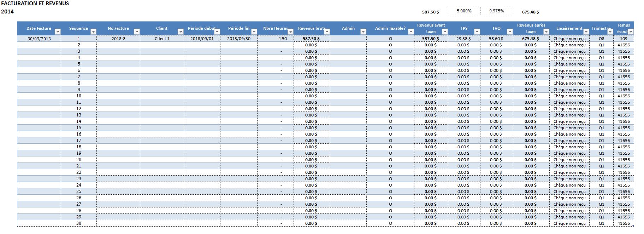Image resolution: width=644 pixels, height=234 pixels.
Task: Click sequence number 30 cell
Action: point(79,223)
